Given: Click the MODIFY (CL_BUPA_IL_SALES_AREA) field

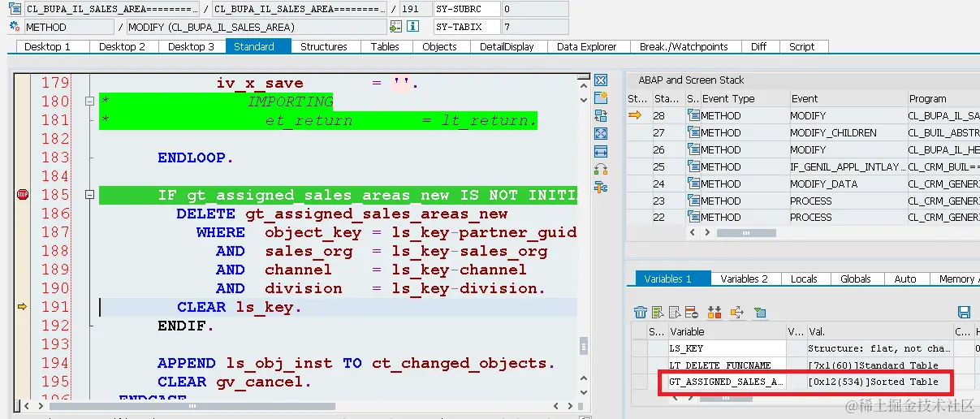Looking at the screenshot, I should pyautogui.click(x=257, y=27).
